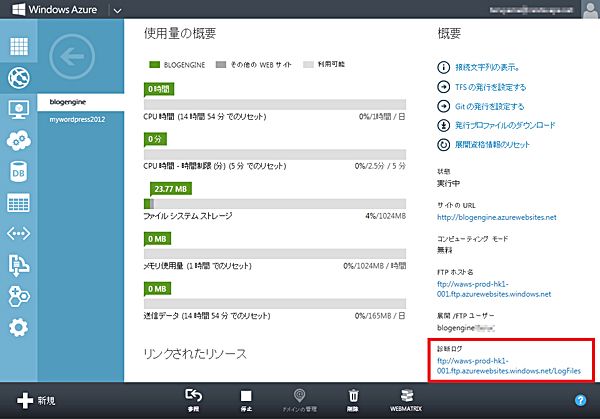This screenshot has width=600, height=419.
Task: Click the 0 時間 CPU time label
Action: click(x=159, y=89)
